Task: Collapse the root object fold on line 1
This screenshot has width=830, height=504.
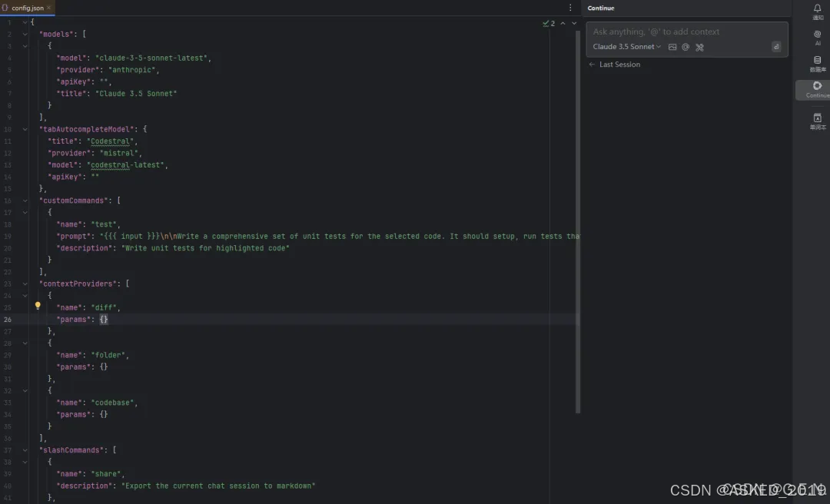Action: click(25, 22)
